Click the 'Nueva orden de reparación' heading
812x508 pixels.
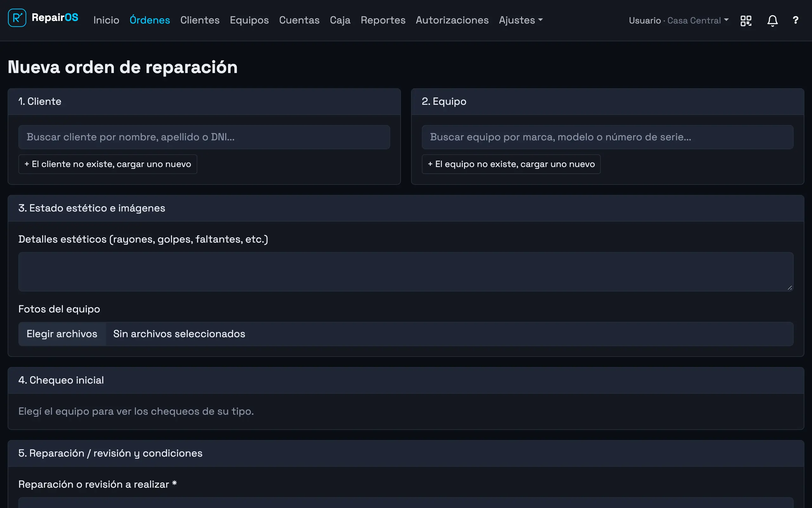pos(122,67)
